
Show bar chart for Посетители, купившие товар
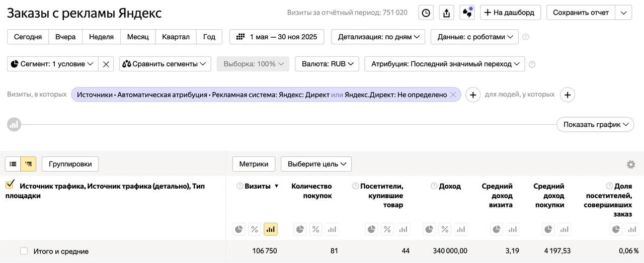pos(403,229)
